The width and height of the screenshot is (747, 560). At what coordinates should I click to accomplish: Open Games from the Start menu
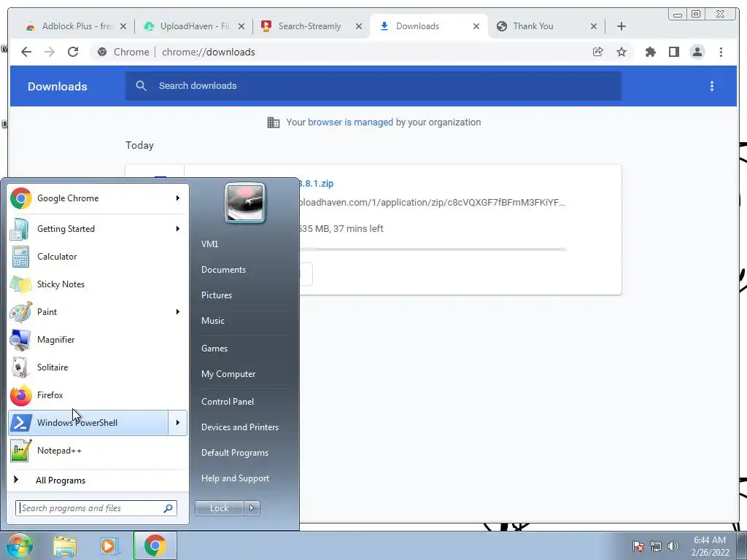coord(214,348)
